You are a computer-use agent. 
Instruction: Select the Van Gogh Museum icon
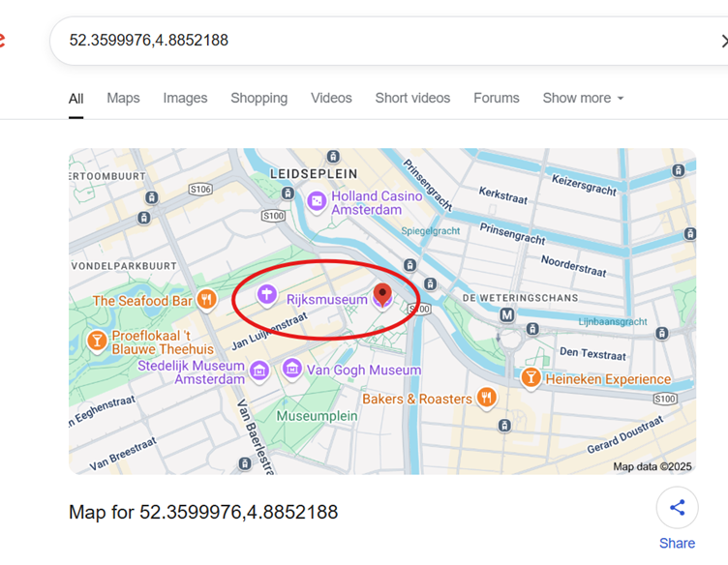click(x=292, y=370)
